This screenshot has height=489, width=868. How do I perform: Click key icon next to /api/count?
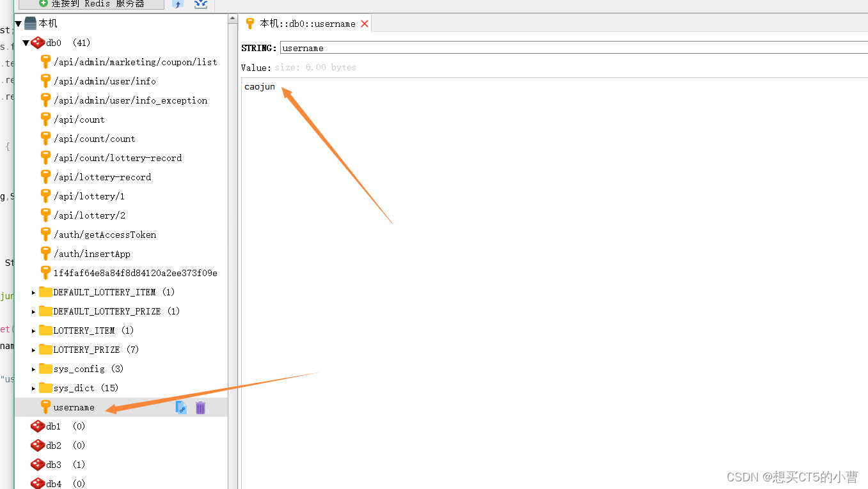(45, 120)
